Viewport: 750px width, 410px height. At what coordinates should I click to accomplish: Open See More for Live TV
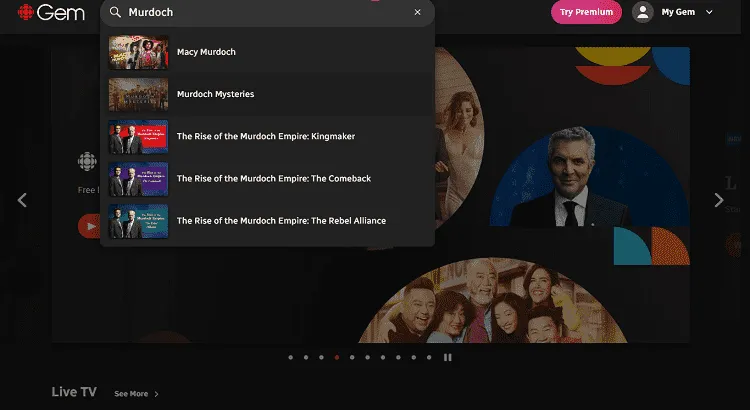pyautogui.click(x=136, y=394)
